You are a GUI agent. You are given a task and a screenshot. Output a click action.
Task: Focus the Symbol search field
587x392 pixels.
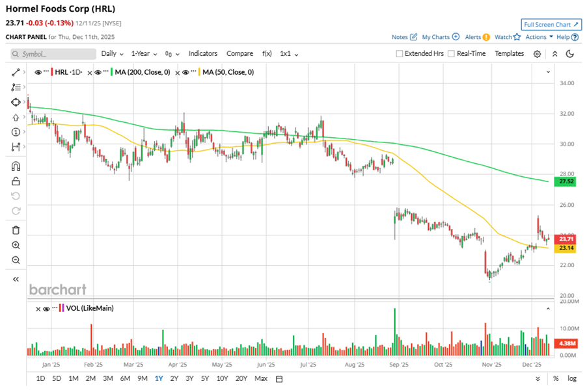[53, 54]
